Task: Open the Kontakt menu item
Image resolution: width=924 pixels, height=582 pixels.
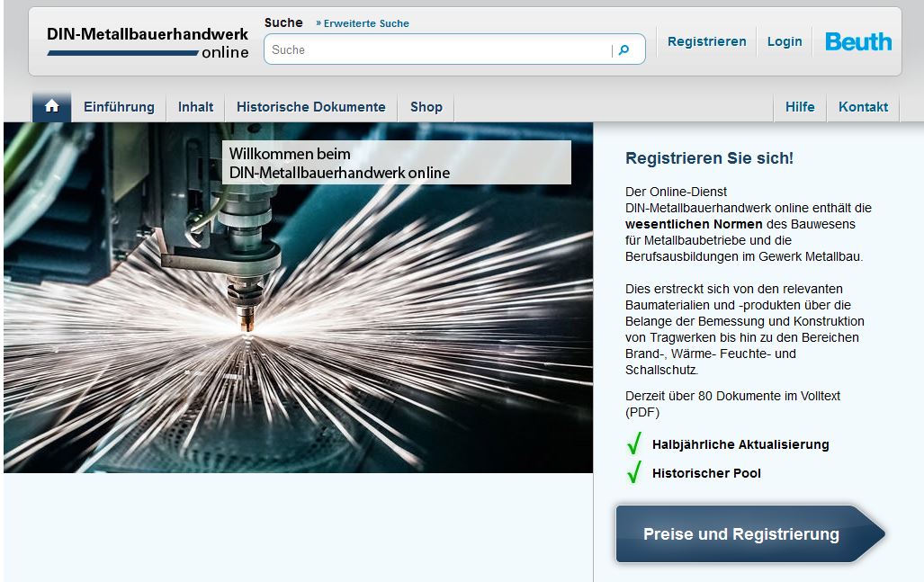Action: (864, 107)
